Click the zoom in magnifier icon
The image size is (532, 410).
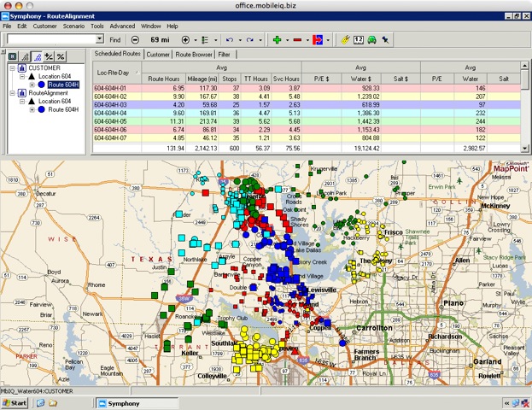(185, 39)
